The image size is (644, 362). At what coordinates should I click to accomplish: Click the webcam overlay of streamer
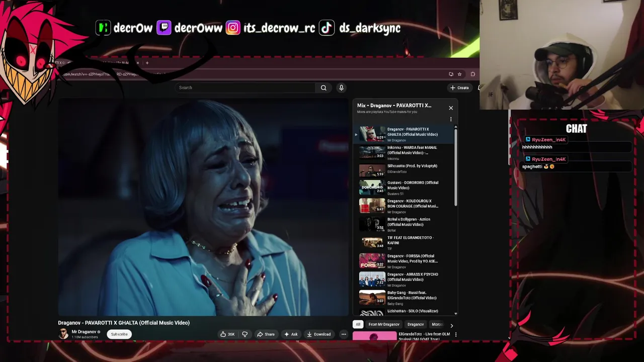click(561, 55)
